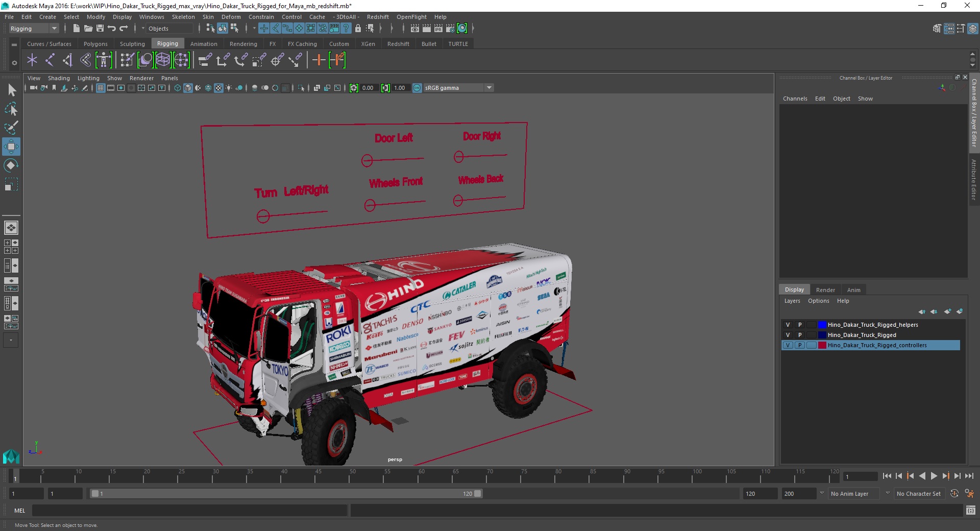The width and height of the screenshot is (980, 531).
Task: Open the Objects selection mask dropdown arrow
Action: pyautogui.click(x=143, y=29)
